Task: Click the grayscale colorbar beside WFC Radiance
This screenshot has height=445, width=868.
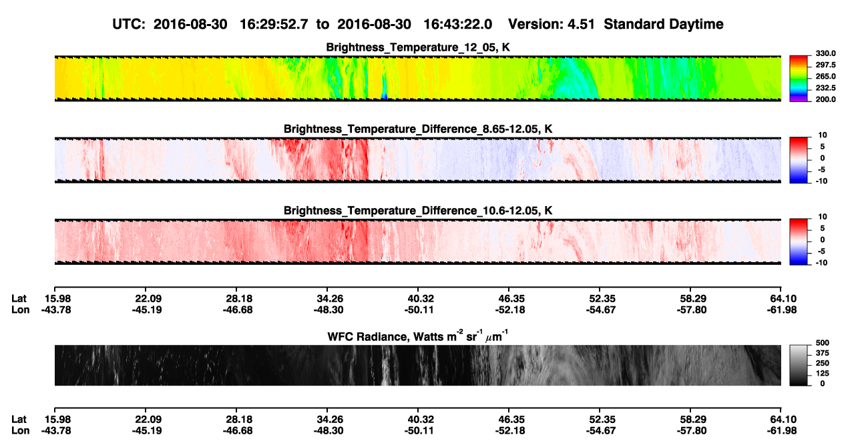Action: (x=799, y=366)
